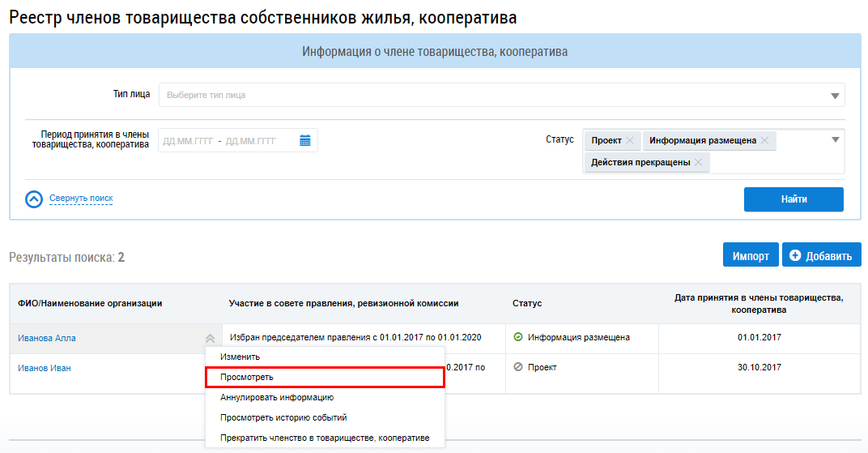Screen dimensions: 868x453
Task: Click the 'Статус' column header in table
Action: click(x=527, y=303)
